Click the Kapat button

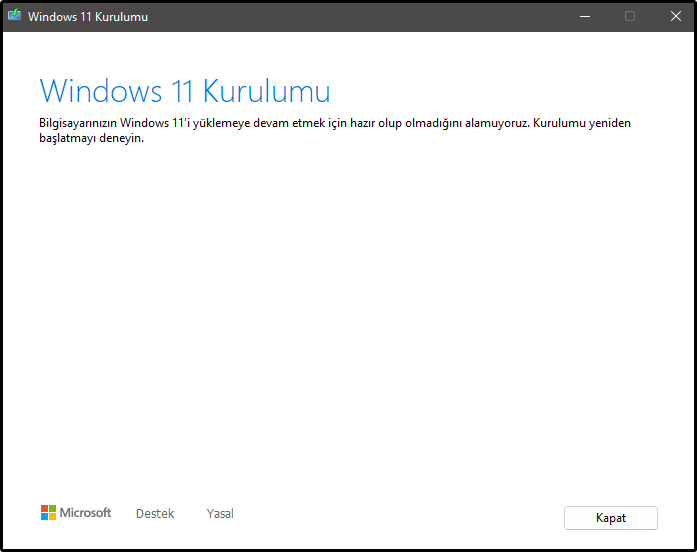(x=610, y=518)
